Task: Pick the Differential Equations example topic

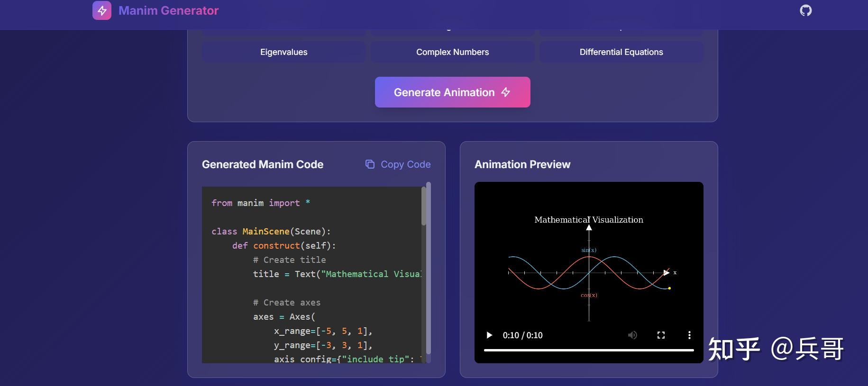Action: pos(621,52)
